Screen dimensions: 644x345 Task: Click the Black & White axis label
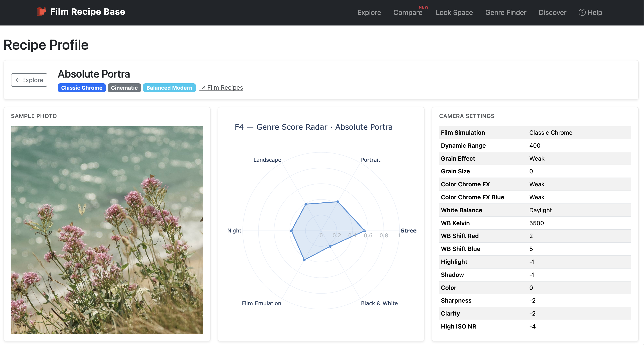(x=379, y=303)
